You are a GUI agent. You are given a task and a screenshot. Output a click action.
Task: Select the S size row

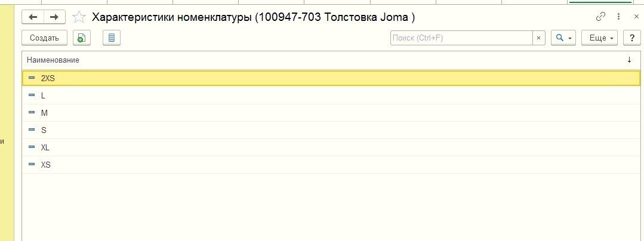pyautogui.click(x=331, y=129)
